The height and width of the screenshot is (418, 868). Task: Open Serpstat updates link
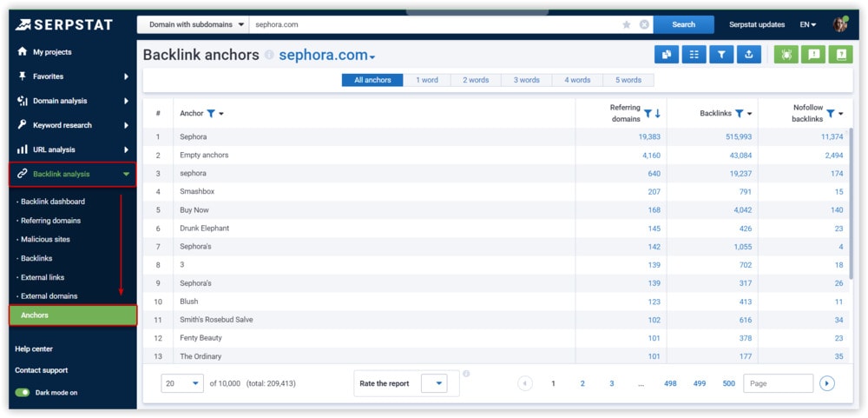(x=757, y=24)
